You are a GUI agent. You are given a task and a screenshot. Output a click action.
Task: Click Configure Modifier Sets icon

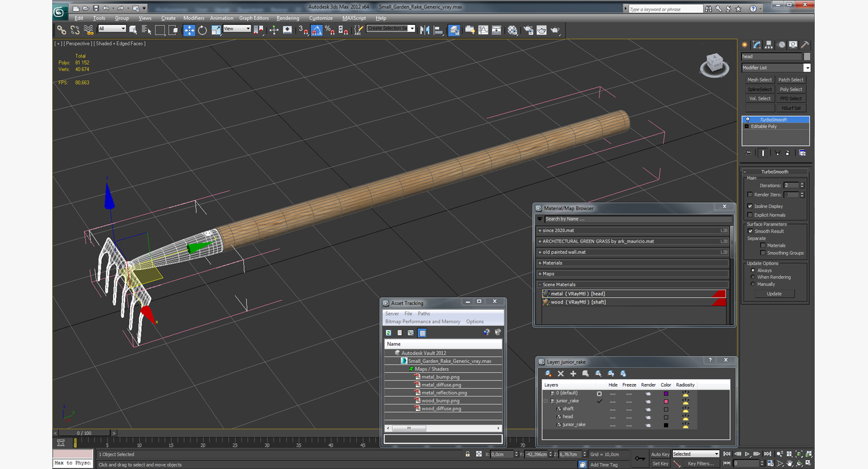802,153
